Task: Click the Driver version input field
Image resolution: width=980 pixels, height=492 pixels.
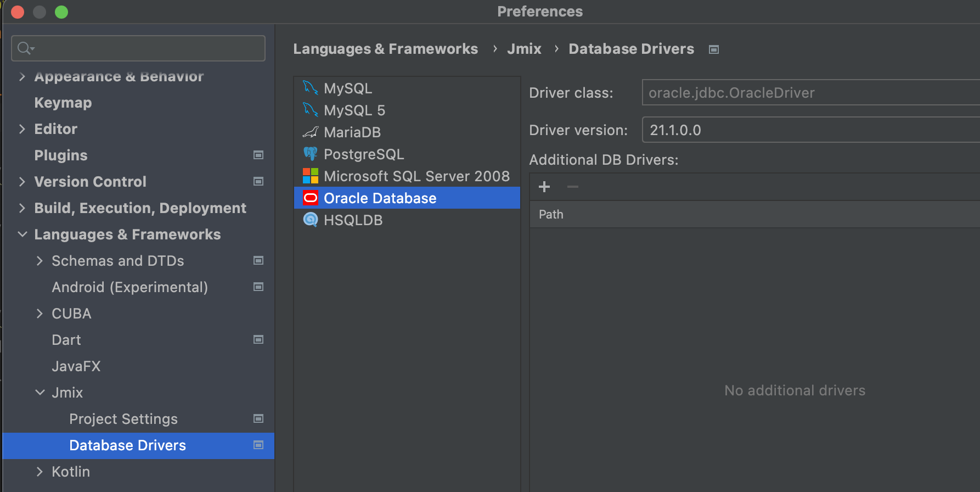Action: (x=810, y=130)
